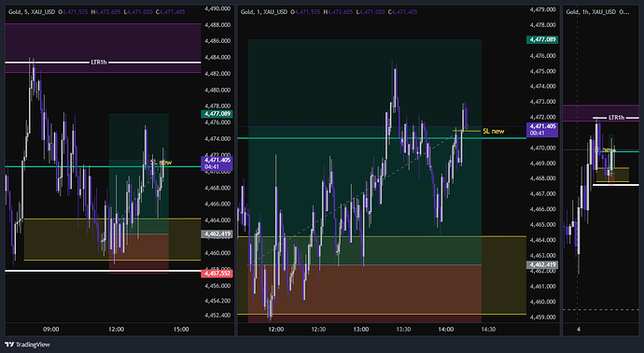Select the teal horizontal line on 1-minute chart
Image resolution: width=644 pixels, height=353 pixels.
[x=382, y=138]
